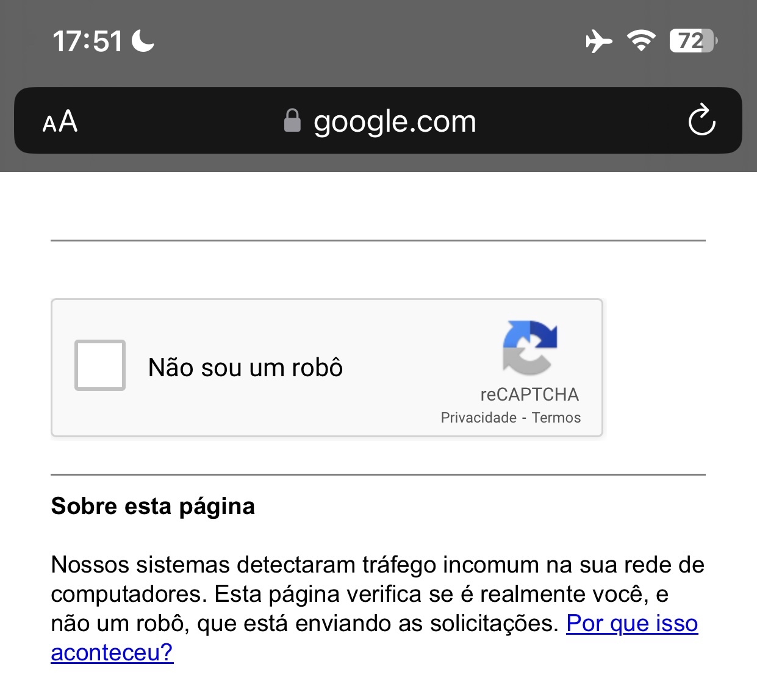Click the "reCAPTCHA" brand text
The width and height of the screenshot is (757, 700).
point(529,395)
